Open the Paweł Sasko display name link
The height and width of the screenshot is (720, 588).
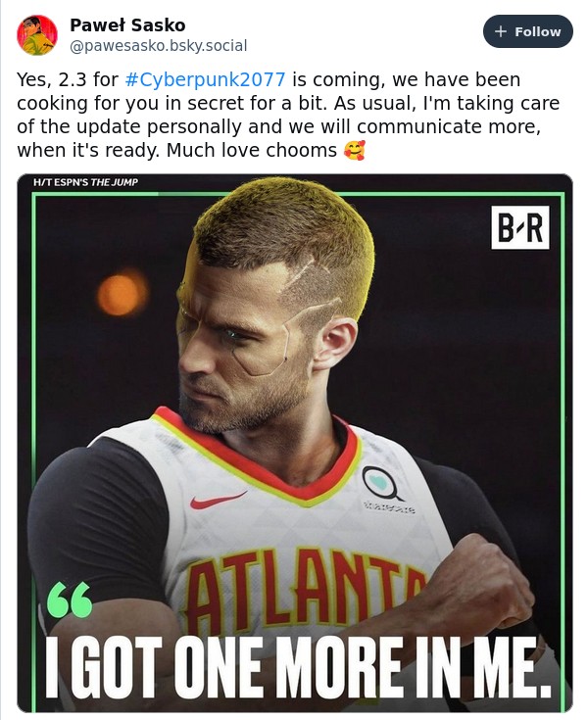pos(127,24)
